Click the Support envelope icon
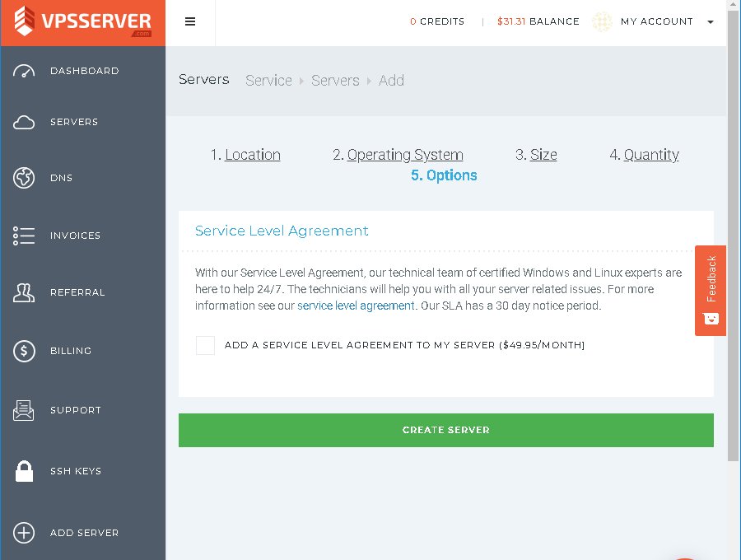 [x=24, y=410]
